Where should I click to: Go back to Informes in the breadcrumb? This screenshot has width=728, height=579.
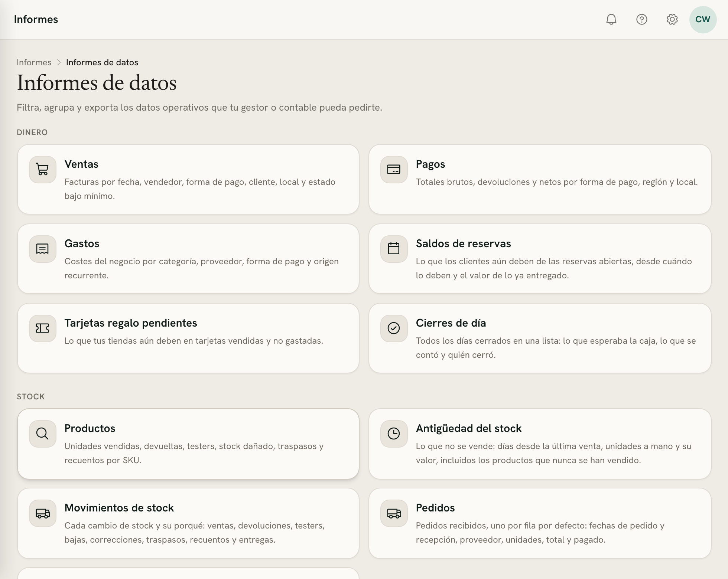(x=34, y=62)
